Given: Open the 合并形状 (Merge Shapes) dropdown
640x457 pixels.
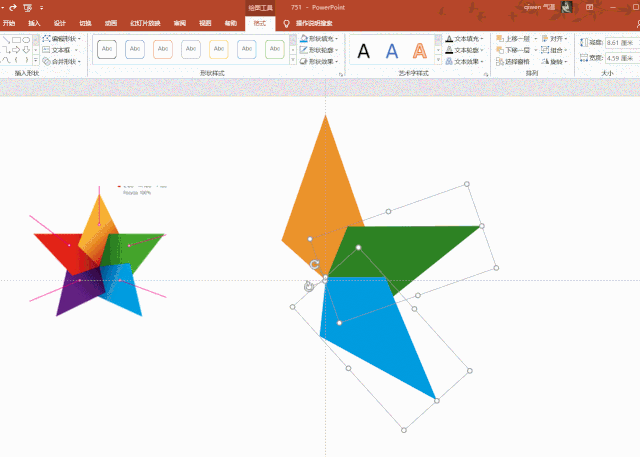Looking at the screenshot, I should [62, 62].
